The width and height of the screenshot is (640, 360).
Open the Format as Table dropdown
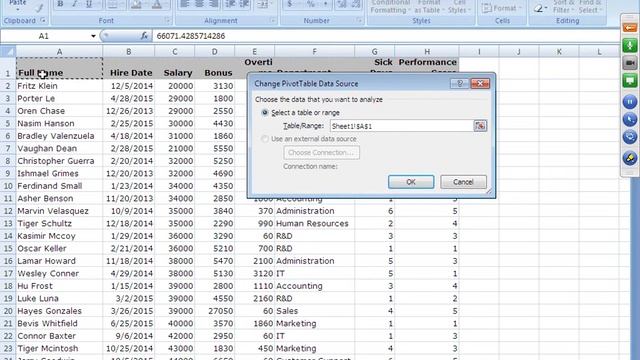429,7
